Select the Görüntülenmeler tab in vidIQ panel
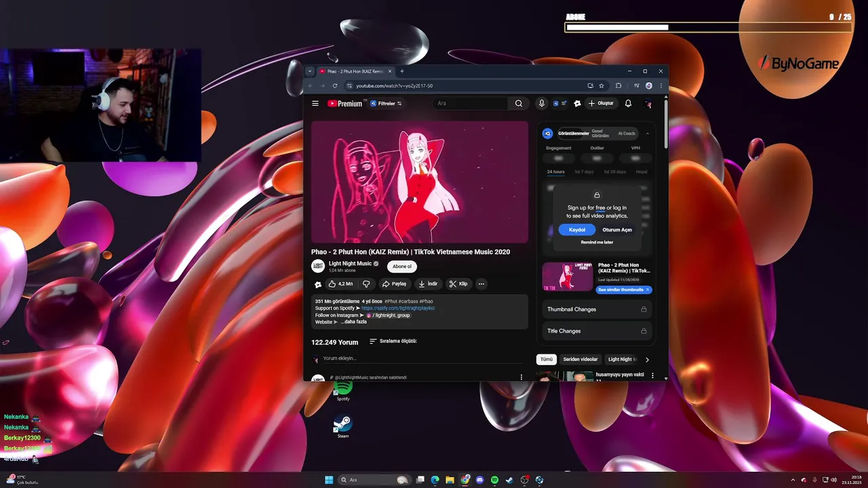Image resolution: width=868 pixels, height=488 pixels. pos(574,134)
